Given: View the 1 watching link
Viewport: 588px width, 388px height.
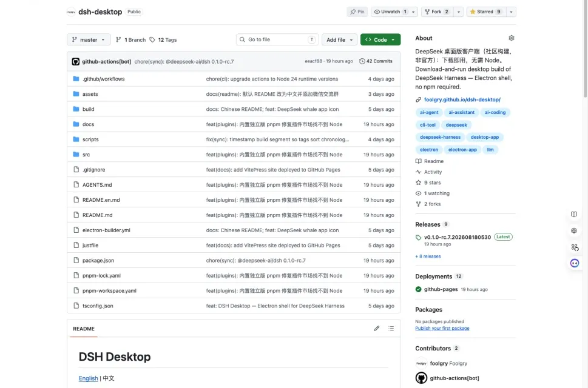Looking at the screenshot, I should tap(433, 193).
